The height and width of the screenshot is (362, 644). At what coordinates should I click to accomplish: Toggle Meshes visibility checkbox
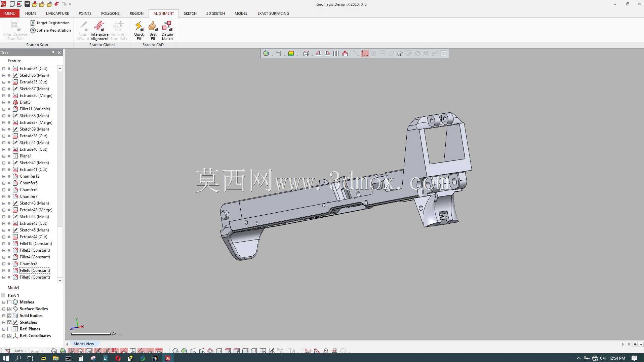9,302
